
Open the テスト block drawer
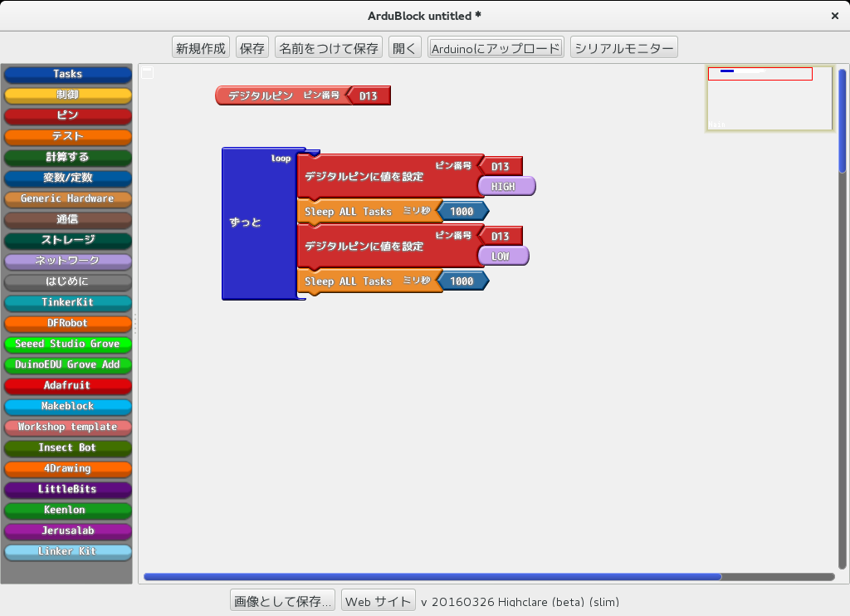68,137
